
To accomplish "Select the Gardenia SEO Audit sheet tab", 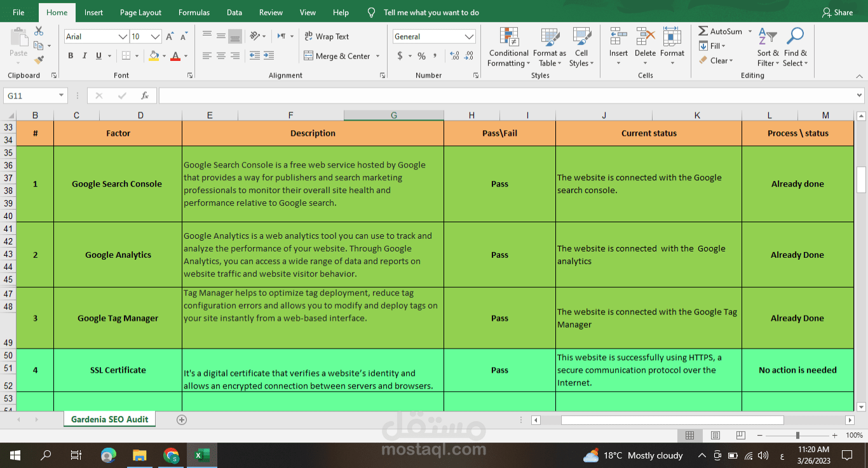I will tap(109, 419).
